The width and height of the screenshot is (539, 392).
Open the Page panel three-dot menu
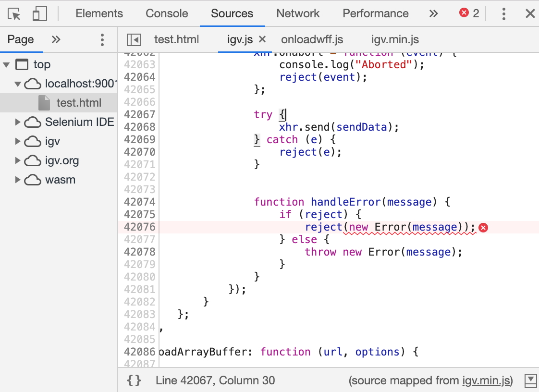102,40
